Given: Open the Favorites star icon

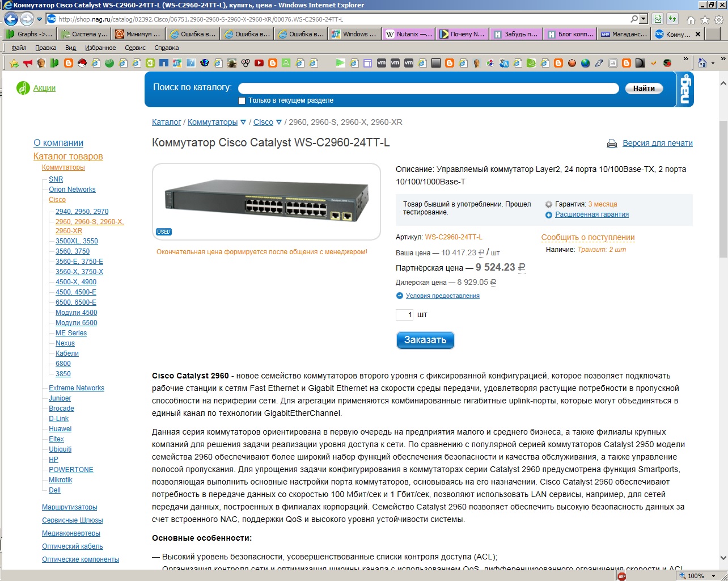Looking at the screenshot, I should [x=705, y=20].
